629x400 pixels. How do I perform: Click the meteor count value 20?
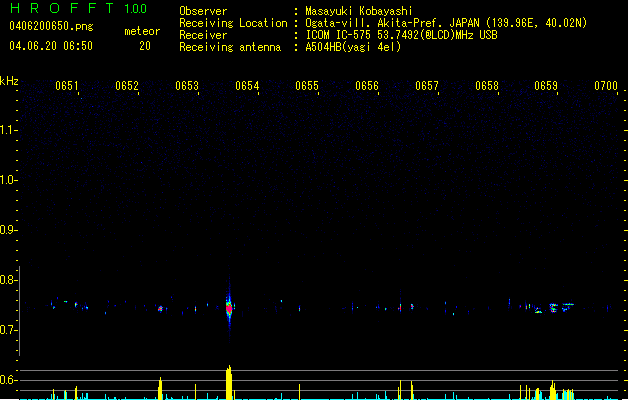click(145, 46)
